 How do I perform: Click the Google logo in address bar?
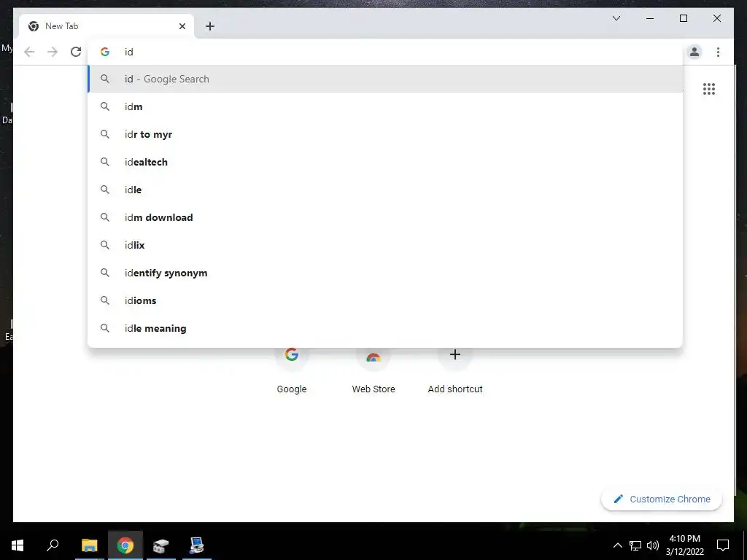click(105, 52)
